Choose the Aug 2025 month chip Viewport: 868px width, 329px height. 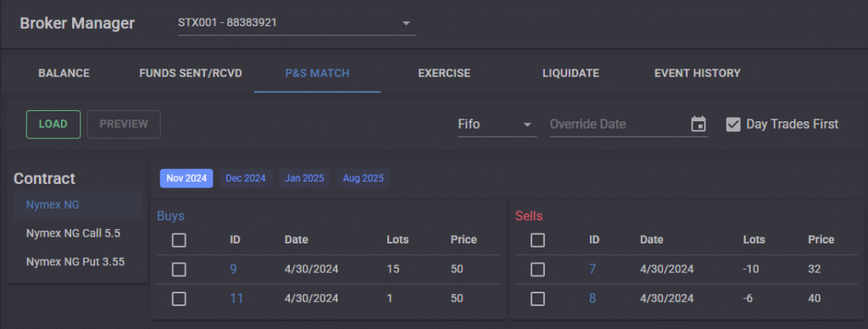(x=363, y=178)
